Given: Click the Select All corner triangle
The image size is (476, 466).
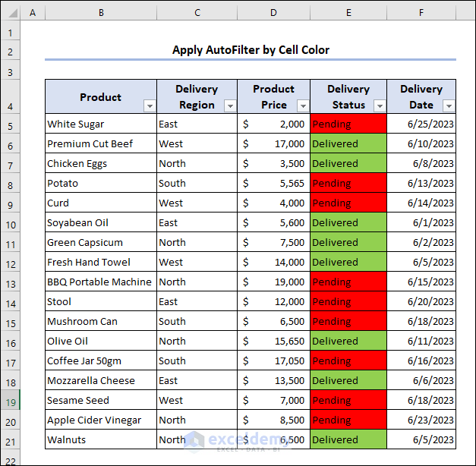Looking at the screenshot, I should [10, 13].
